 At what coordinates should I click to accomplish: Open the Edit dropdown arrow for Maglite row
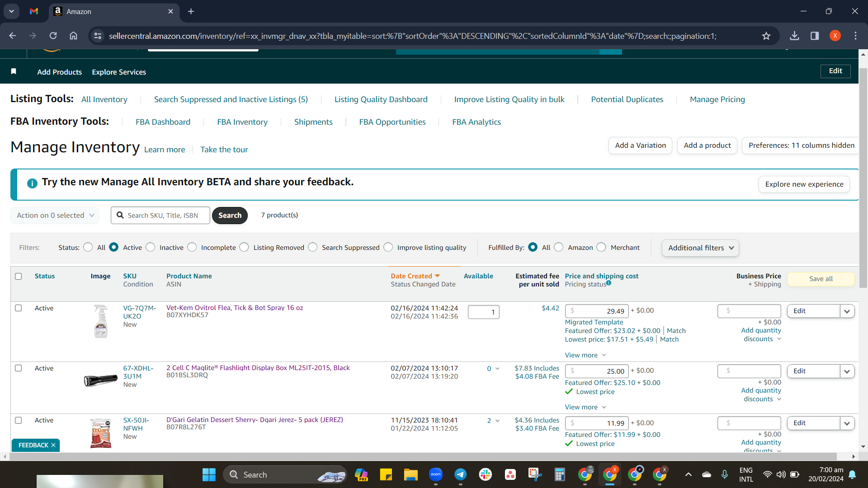click(847, 371)
